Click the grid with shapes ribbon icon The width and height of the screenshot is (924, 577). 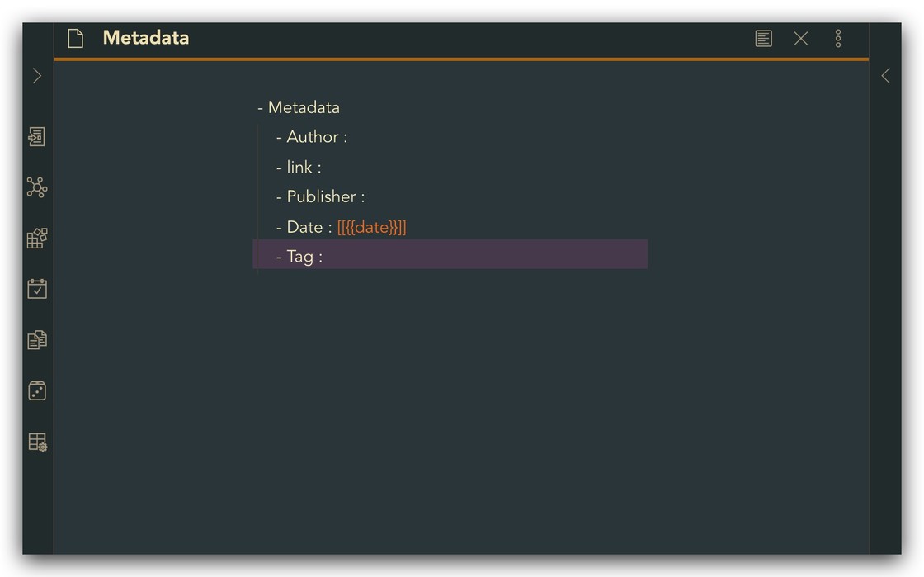point(37,239)
